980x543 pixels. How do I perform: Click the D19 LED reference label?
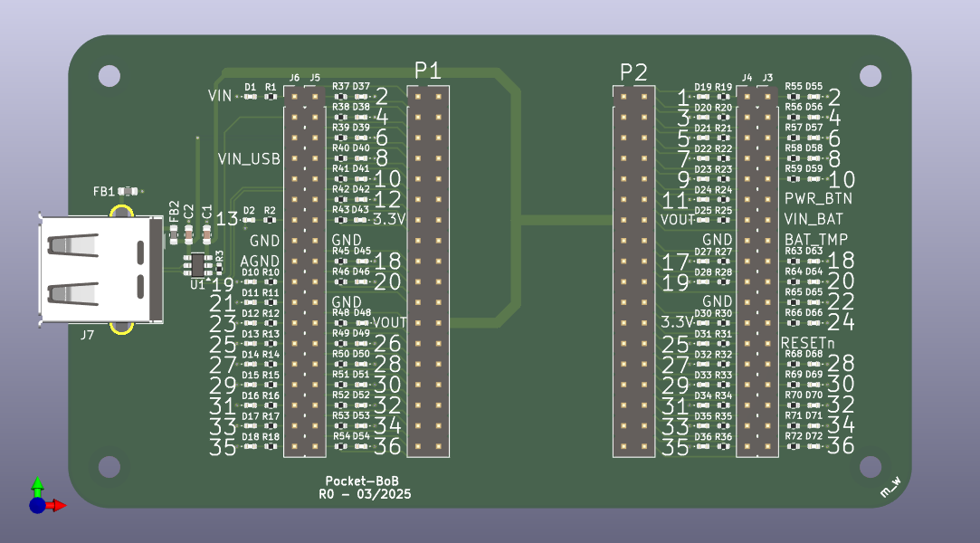click(x=702, y=88)
